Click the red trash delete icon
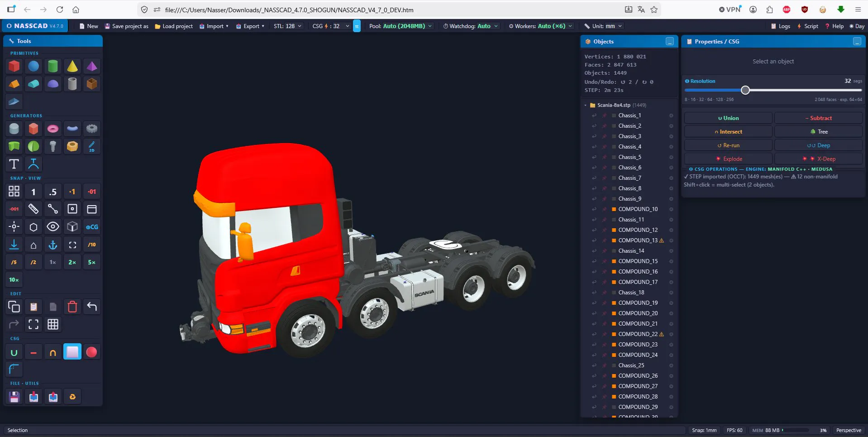Viewport: 868px width, 437px height. click(x=72, y=307)
